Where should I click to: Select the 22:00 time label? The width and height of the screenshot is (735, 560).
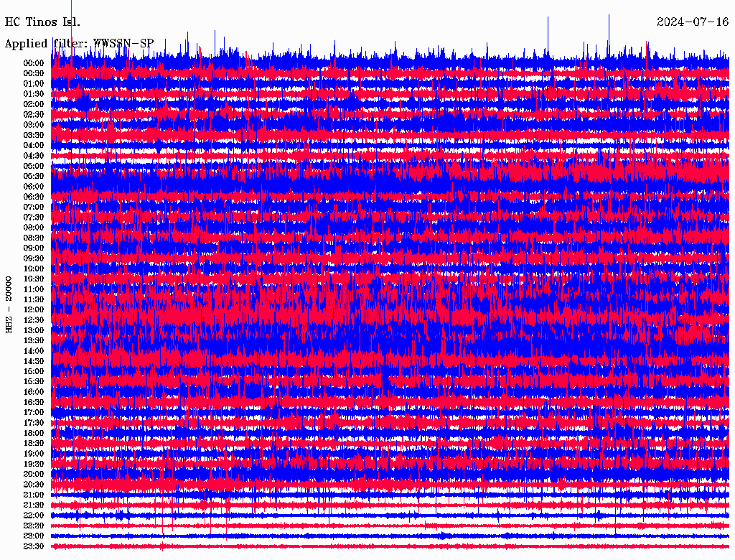tap(34, 515)
